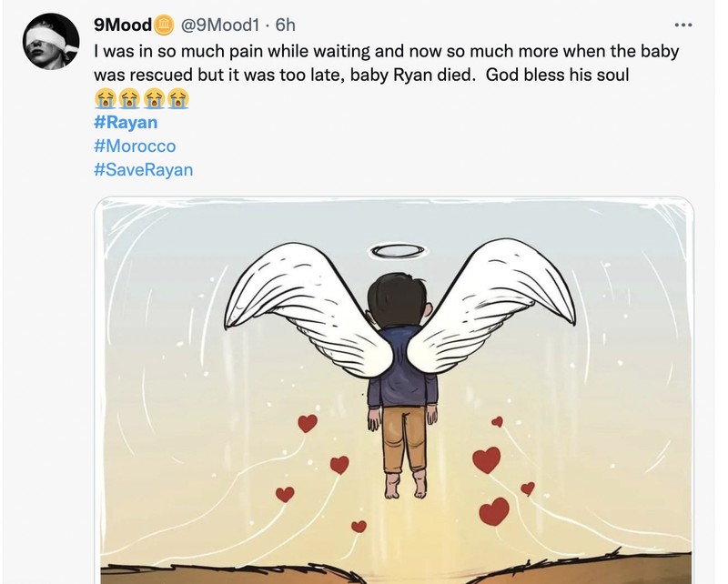Open the 9Mood display name profile
This screenshot has height=584, width=728.
123,25
